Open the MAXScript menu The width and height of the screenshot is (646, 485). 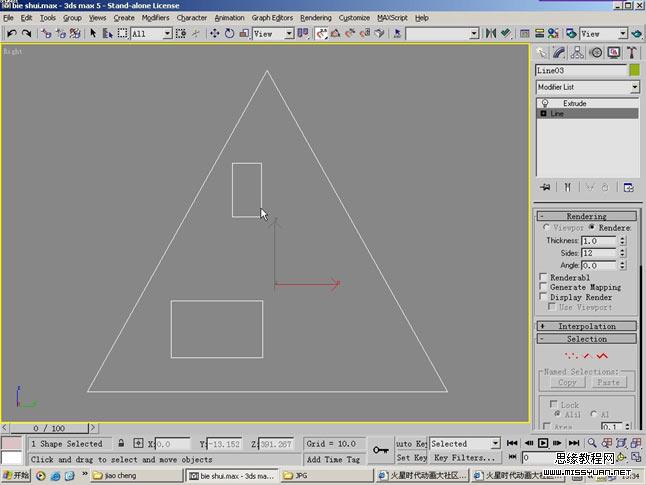[392, 18]
